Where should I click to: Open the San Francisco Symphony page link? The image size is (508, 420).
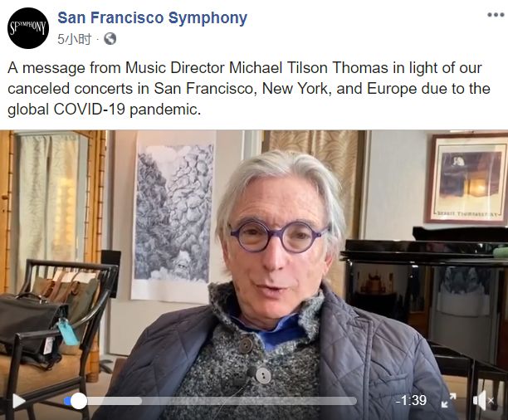(152, 17)
